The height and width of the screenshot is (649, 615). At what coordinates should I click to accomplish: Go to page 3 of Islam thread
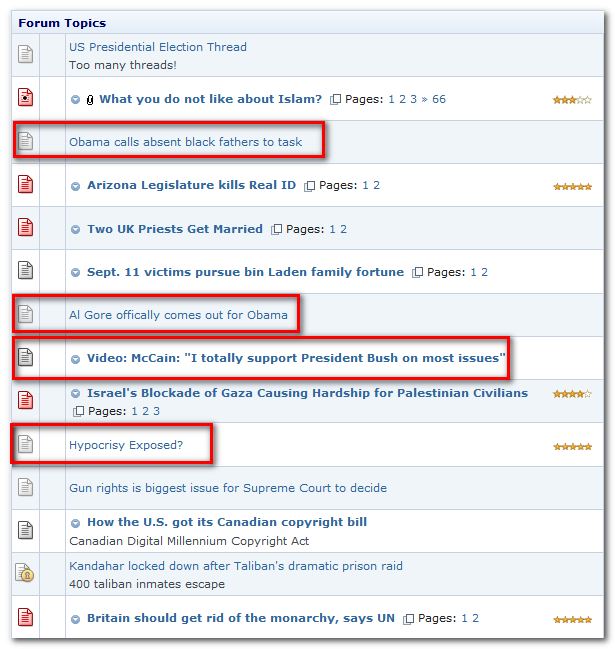[413, 99]
